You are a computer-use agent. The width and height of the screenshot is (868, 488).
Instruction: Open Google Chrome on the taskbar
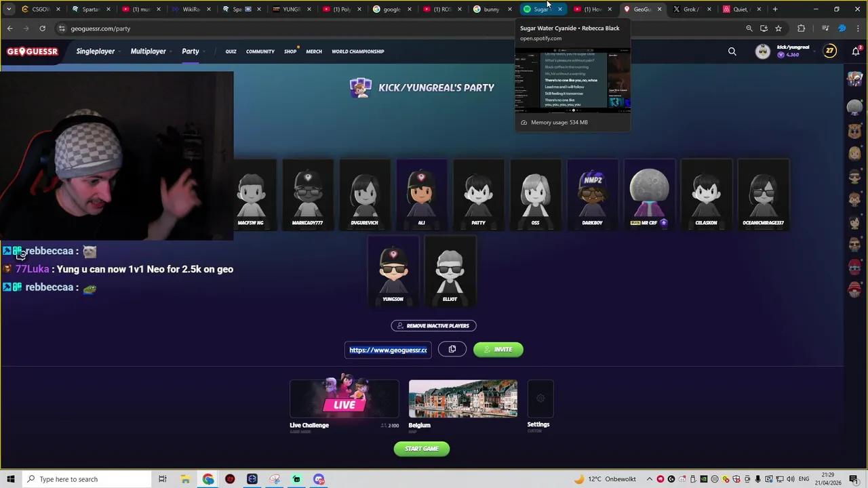pyautogui.click(x=208, y=479)
